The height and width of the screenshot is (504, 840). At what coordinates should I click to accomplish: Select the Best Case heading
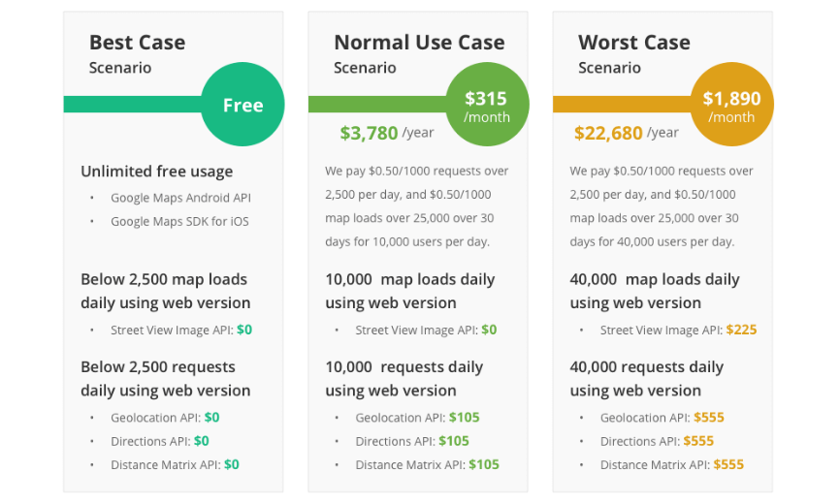(137, 43)
